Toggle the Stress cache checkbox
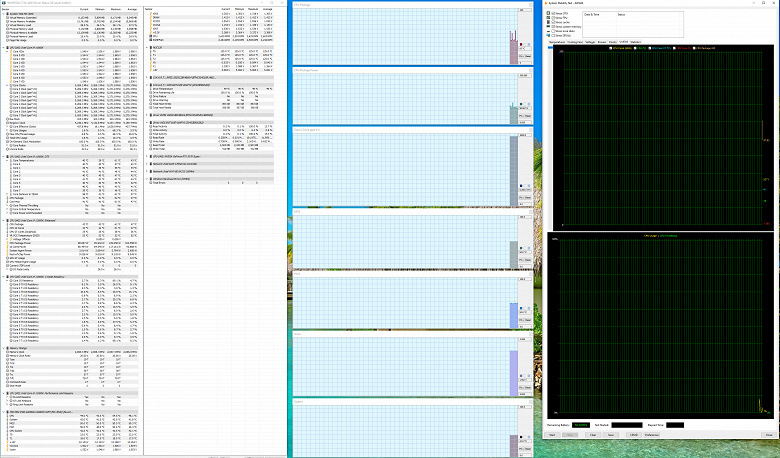The height and width of the screenshot is (458, 780). [553, 22]
